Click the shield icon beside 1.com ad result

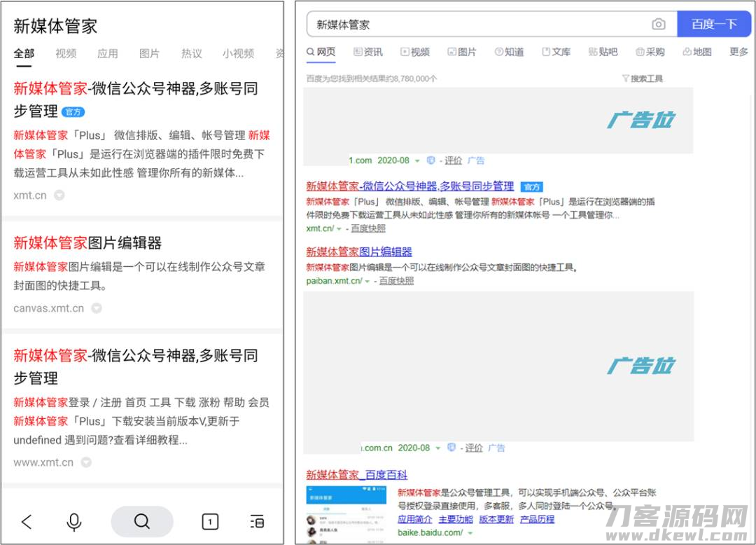tap(430, 160)
